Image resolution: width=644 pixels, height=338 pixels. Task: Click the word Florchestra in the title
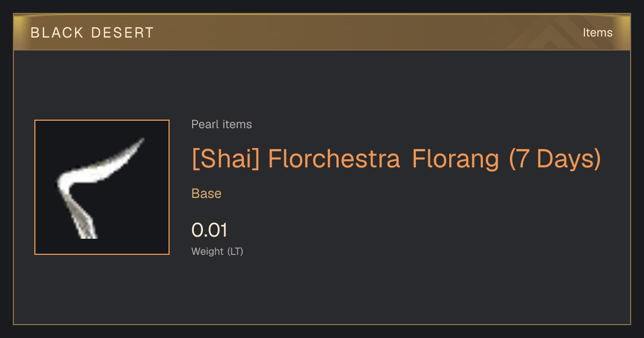click(x=334, y=159)
